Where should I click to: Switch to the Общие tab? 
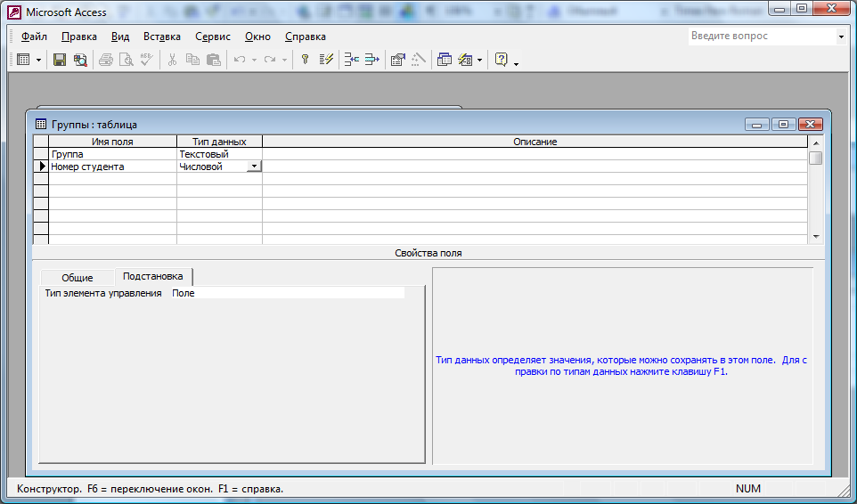coord(78,278)
